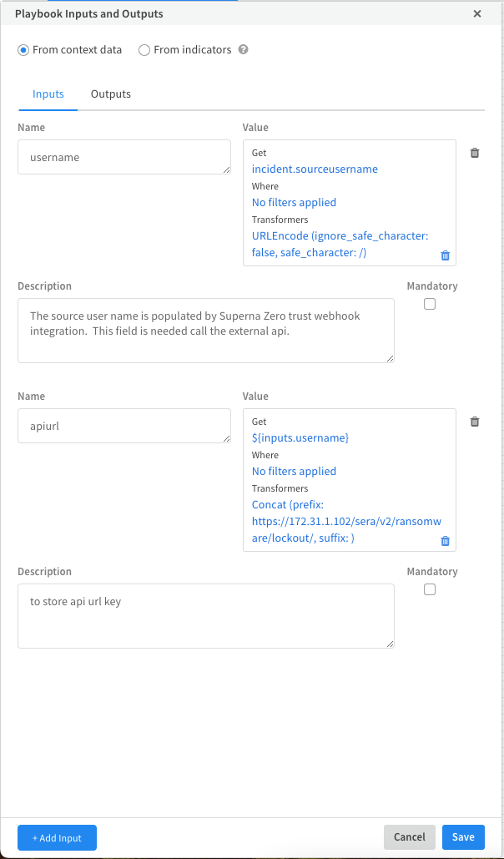This screenshot has width=504, height=859.
Task: Save the playbook inputs
Action: coord(463,836)
